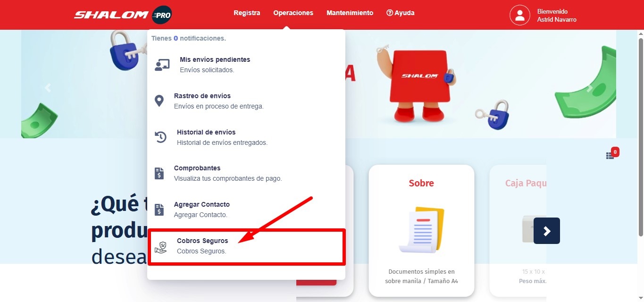Screen dimensions: 644x302
Task: Collapse the Operaciones menu
Action: coord(293,13)
